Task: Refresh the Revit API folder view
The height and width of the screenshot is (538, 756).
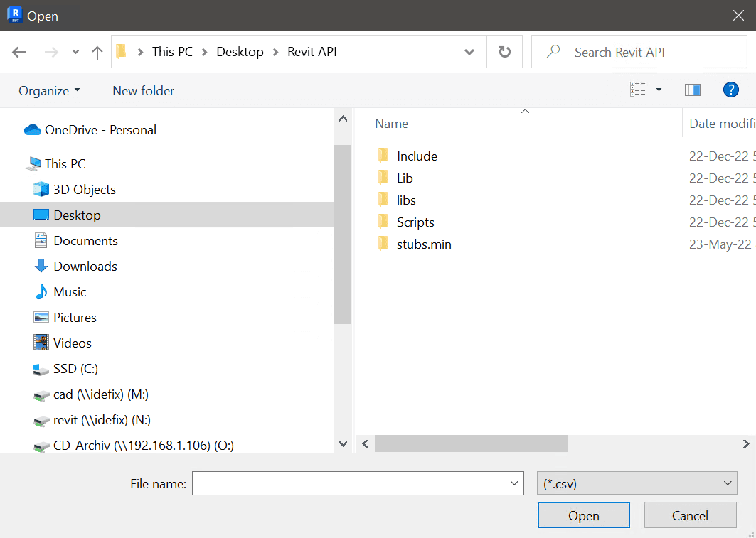Action: click(504, 52)
